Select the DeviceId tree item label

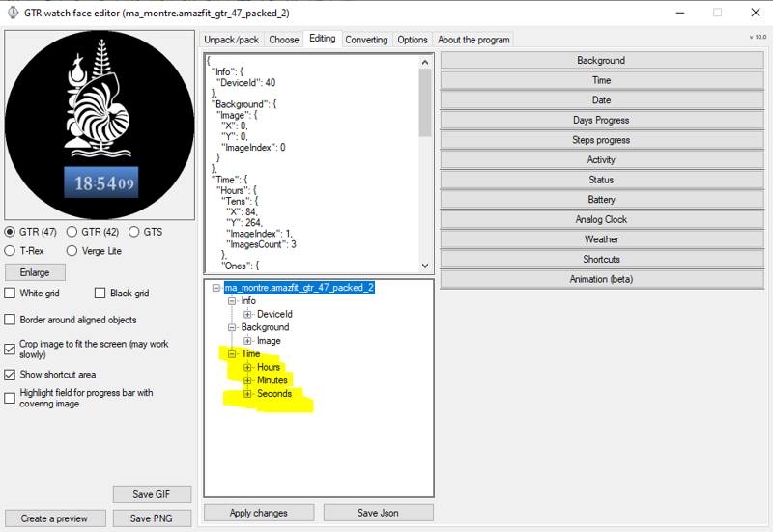click(274, 314)
